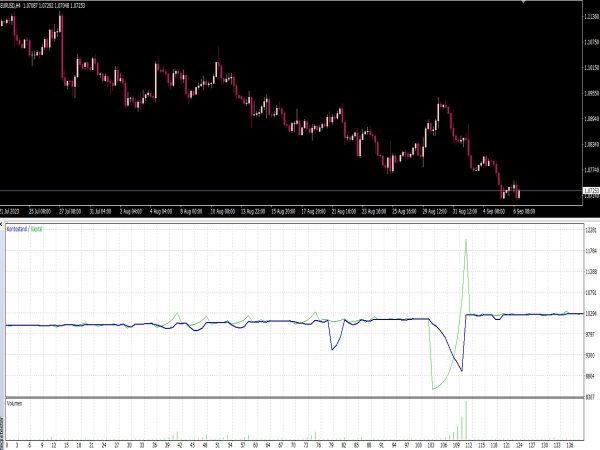Click the tallest green volume bar
Viewport: 600px width, 450px height.
(x=466, y=420)
